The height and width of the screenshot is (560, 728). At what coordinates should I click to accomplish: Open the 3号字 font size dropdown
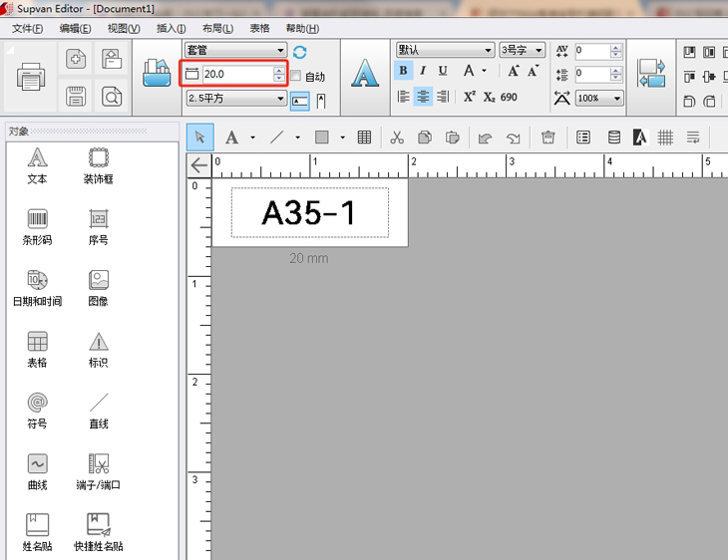click(x=539, y=50)
